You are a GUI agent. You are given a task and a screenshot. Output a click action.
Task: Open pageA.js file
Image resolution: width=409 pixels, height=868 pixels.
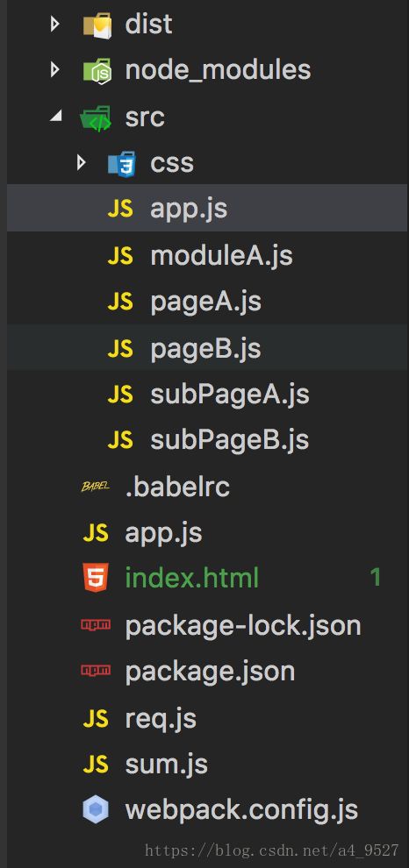(x=207, y=302)
